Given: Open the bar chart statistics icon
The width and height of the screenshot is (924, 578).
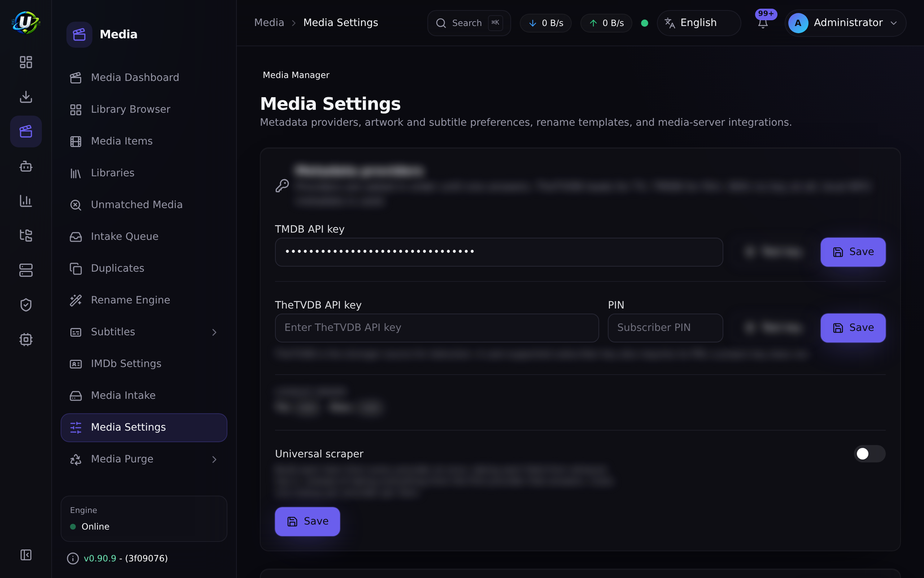Looking at the screenshot, I should pyautogui.click(x=26, y=201).
